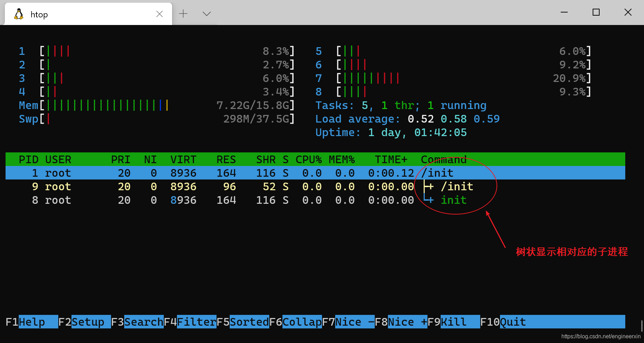Image resolution: width=644 pixels, height=343 pixels.
Task: Select the PID 8 init child process
Action: [x=315, y=200]
